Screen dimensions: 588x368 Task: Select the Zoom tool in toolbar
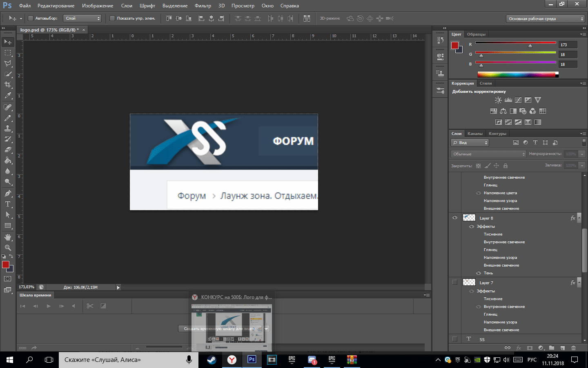coord(8,248)
